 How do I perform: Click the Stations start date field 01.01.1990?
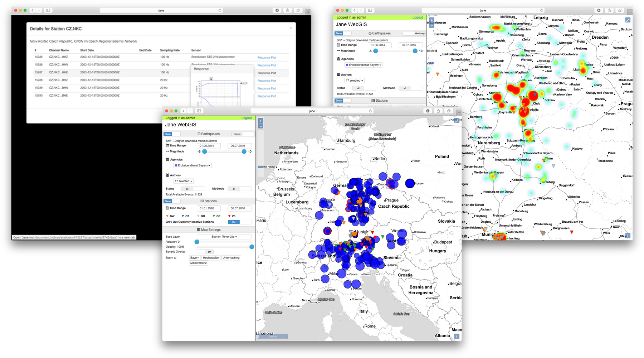click(209, 208)
